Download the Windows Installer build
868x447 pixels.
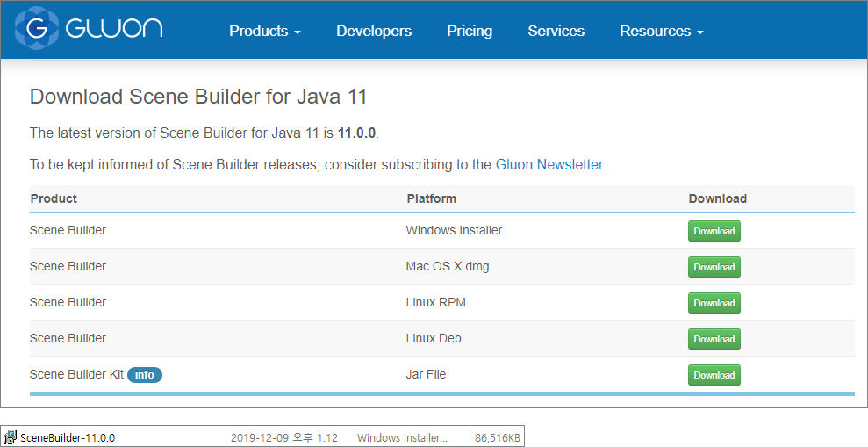[x=714, y=231]
